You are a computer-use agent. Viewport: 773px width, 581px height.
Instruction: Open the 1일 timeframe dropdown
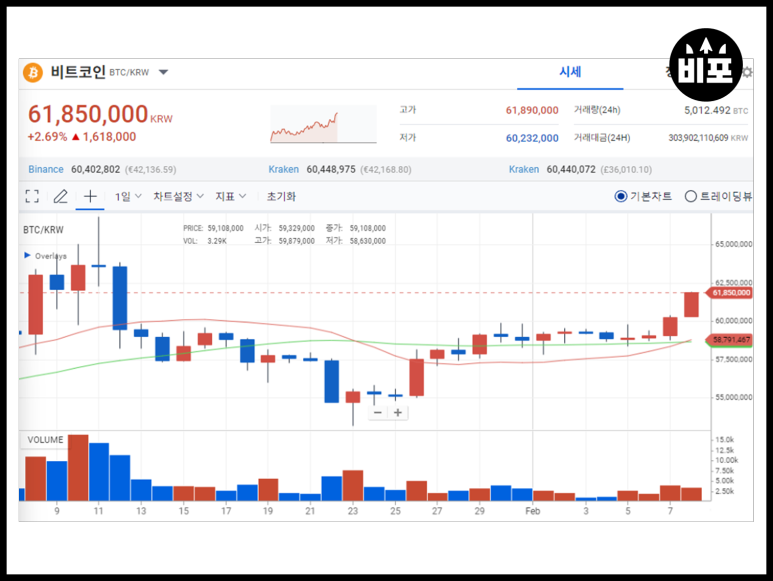(x=128, y=197)
